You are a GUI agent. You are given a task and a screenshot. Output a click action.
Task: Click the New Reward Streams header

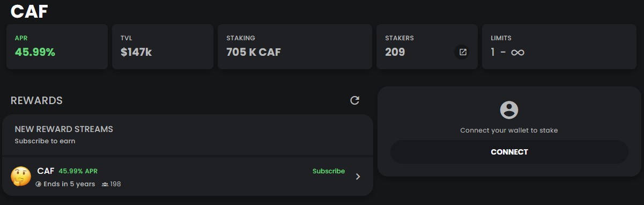[x=64, y=129]
